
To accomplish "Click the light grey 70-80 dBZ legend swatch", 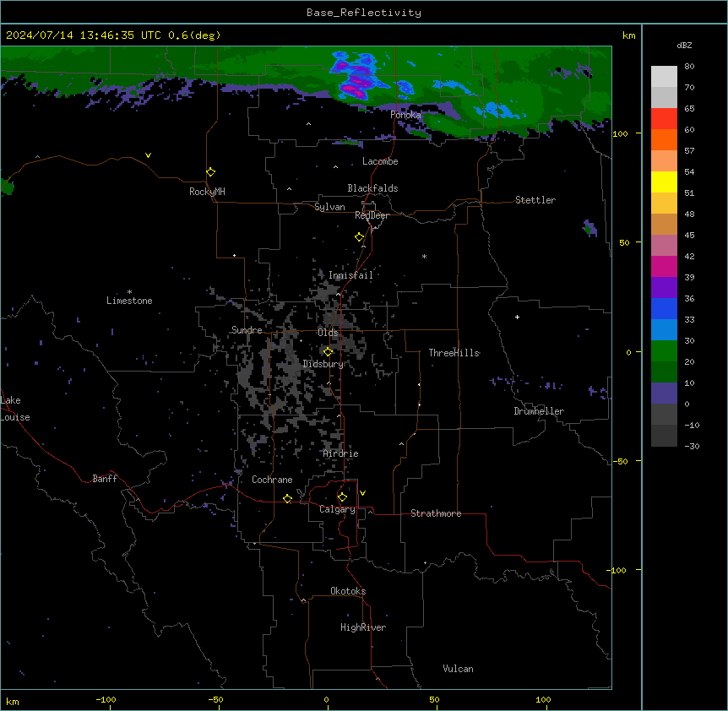I will [x=664, y=77].
